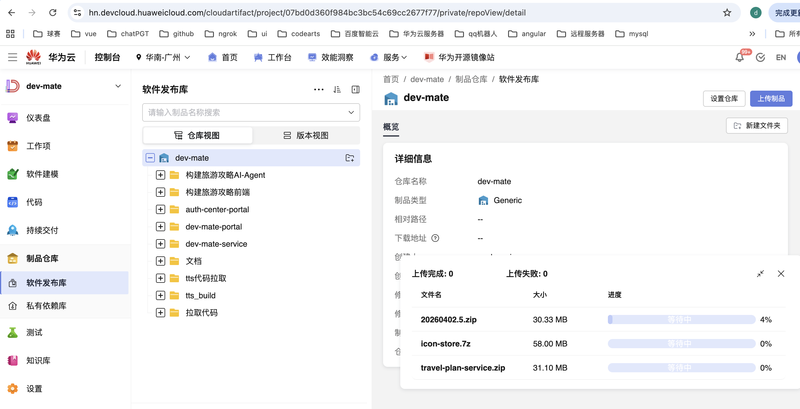Open the 华南-广州 region dropdown

(163, 58)
